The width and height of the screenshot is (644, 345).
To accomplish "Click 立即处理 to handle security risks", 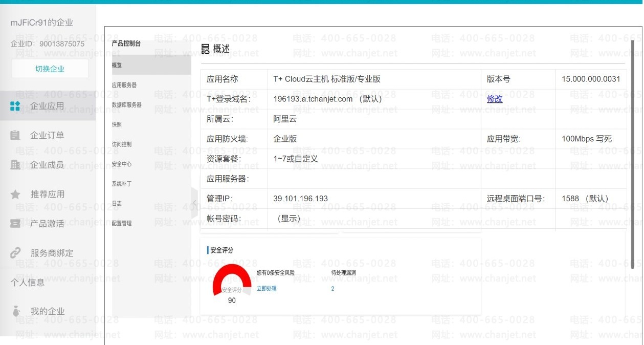I will 267,289.
